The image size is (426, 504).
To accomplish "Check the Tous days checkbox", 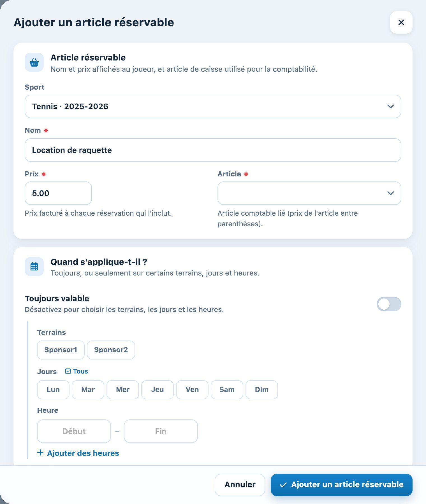I will [x=68, y=371].
